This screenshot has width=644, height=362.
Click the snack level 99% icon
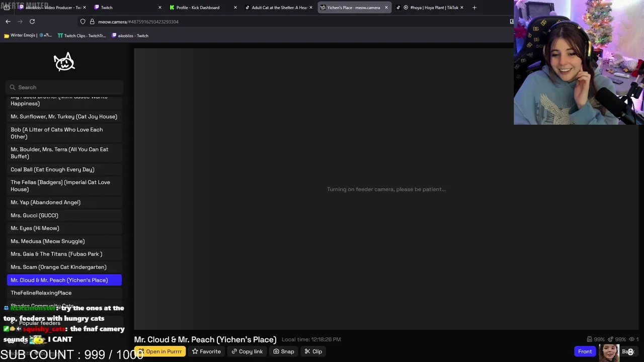pos(611,339)
